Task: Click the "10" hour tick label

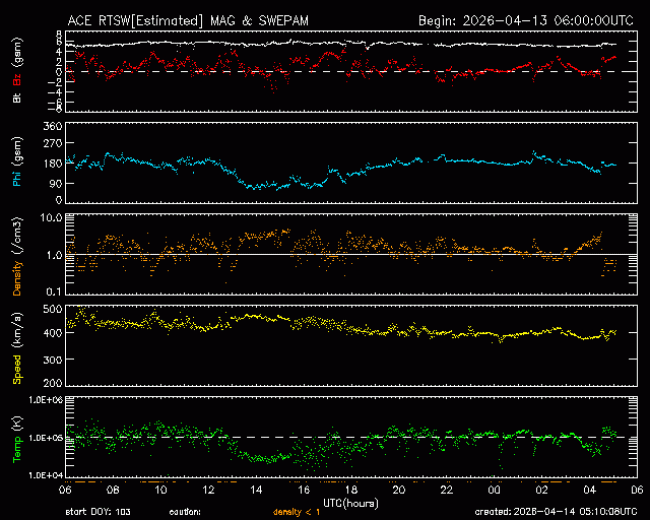Action: click(160, 490)
